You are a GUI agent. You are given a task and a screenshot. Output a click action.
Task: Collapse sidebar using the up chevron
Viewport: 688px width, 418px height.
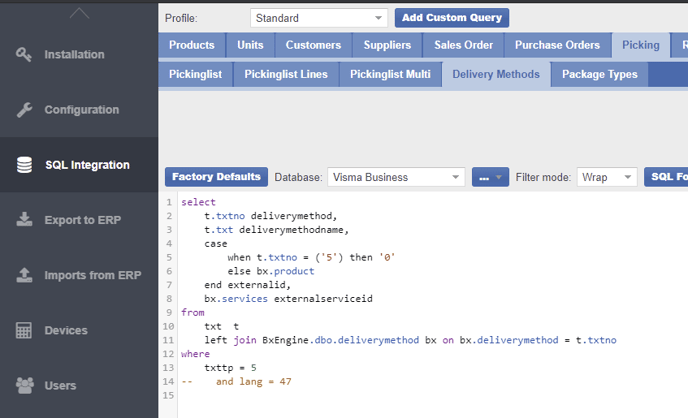[79, 14]
